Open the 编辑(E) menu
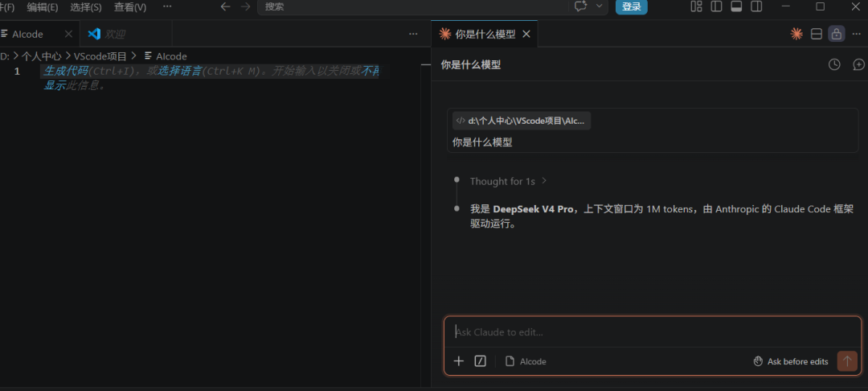 [42, 6]
